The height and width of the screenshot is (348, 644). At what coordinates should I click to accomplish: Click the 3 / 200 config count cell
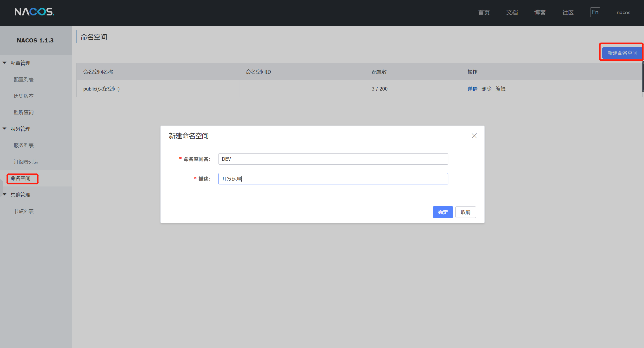(413, 88)
